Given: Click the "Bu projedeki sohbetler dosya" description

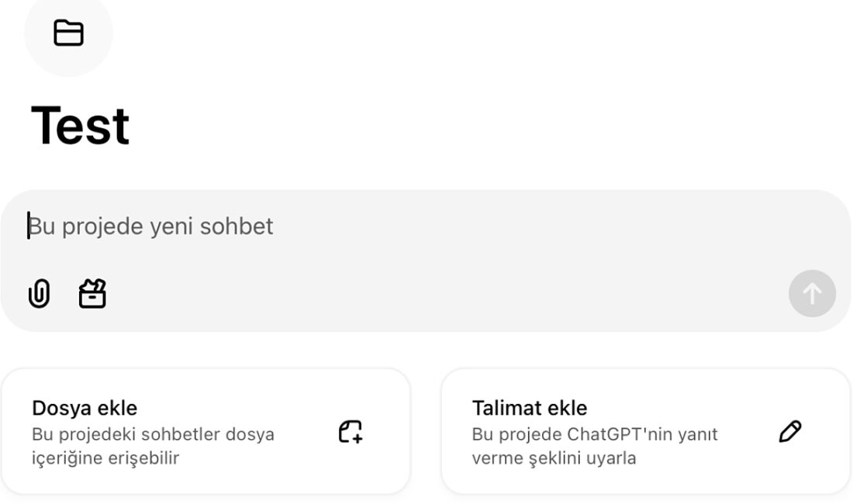Looking at the screenshot, I should [x=153, y=434].
